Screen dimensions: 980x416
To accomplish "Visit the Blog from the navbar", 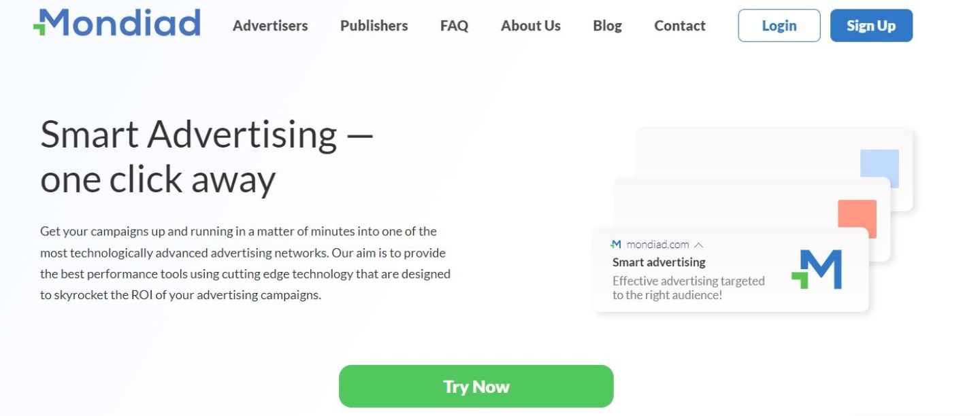I will tap(607, 26).
